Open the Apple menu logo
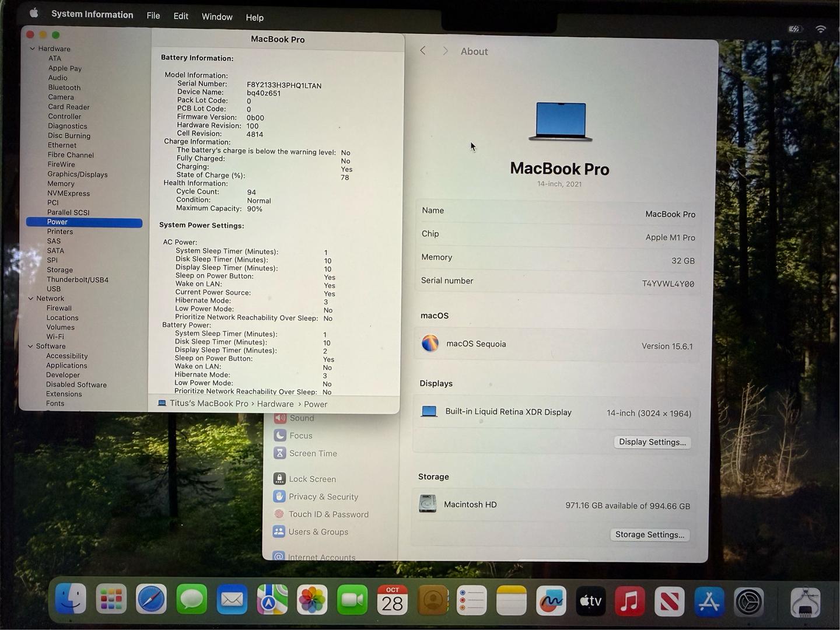Screen dimensions: 840x630 [x=34, y=13]
